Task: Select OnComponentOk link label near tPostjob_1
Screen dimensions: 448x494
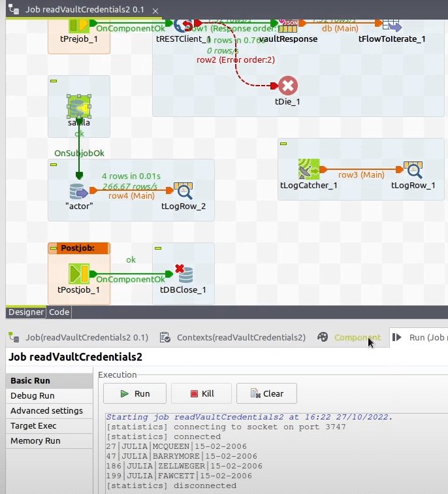Action: [131, 280]
